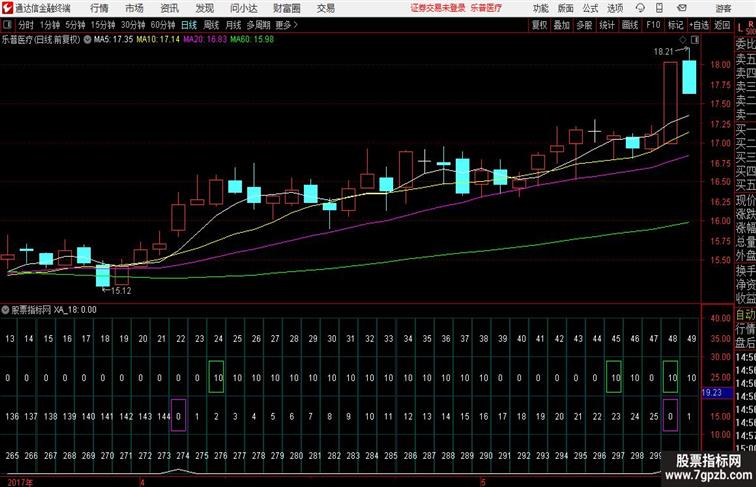Open the 行情 menu
Screen dimensions: 756x487
[99, 8]
